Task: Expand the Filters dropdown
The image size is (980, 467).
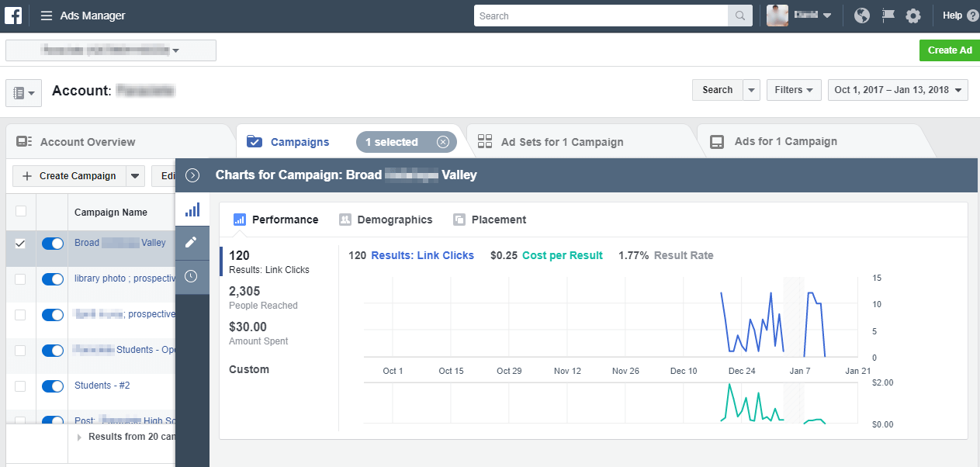Action: click(794, 90)
